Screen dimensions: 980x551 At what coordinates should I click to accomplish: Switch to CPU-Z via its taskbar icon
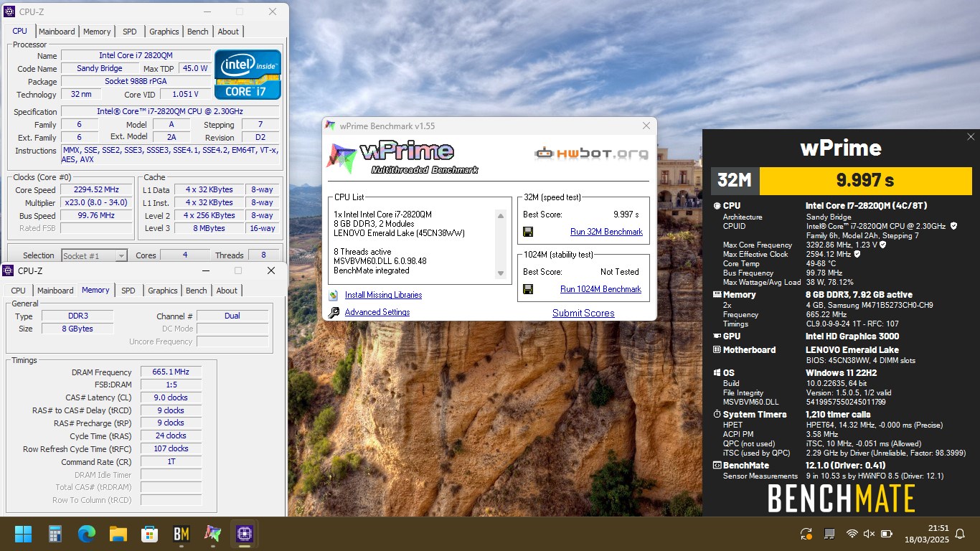click(245, 534)
